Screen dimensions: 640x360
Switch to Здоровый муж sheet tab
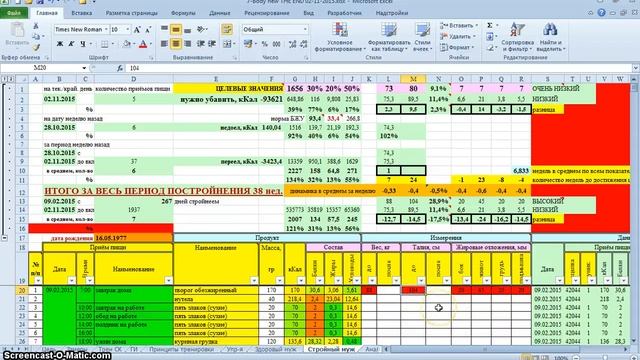[276, 349]
